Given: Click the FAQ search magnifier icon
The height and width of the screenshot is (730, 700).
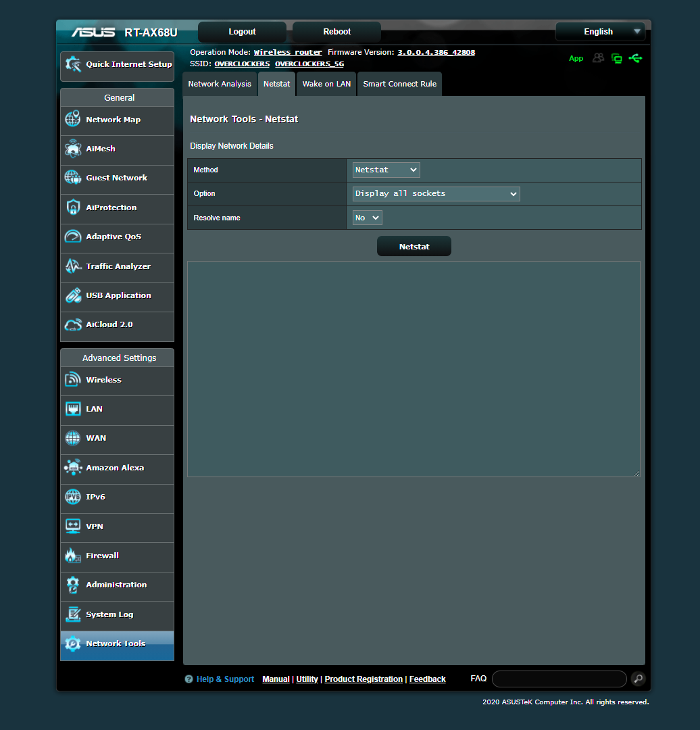Looking at the screenshot, I should (639, 679).
